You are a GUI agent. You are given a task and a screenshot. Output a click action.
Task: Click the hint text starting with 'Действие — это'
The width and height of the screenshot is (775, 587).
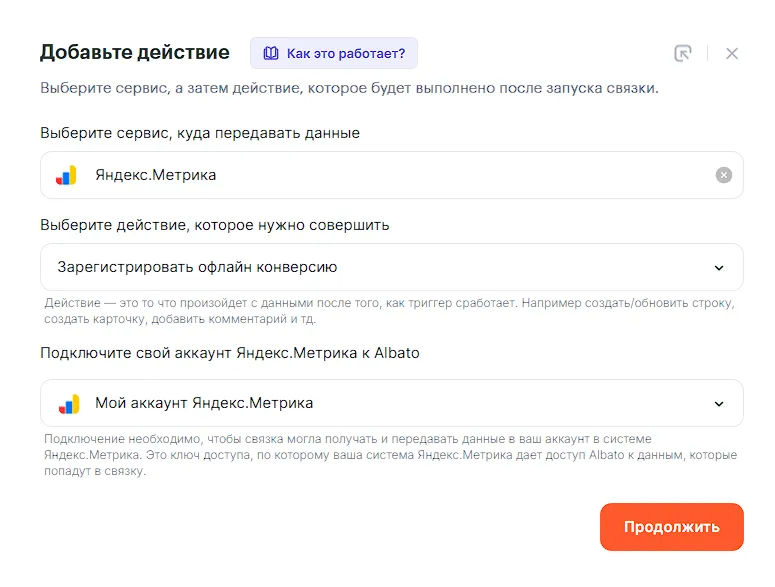[x=390, y=310]
